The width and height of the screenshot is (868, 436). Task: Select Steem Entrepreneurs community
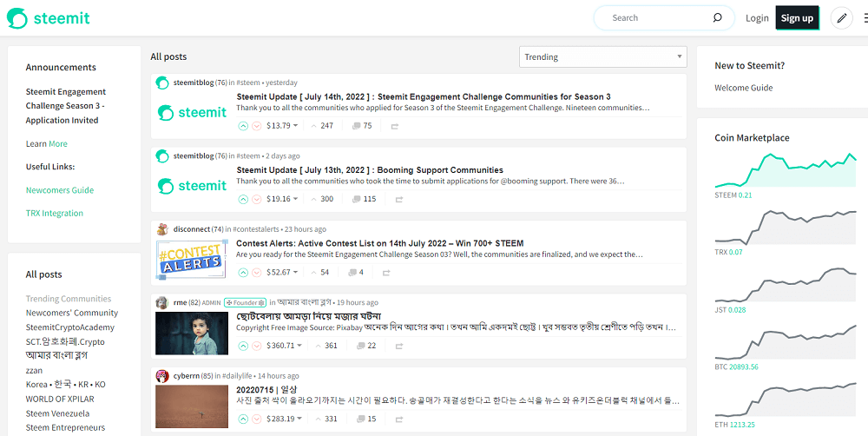pyautogui.click(x=65, y=427)
